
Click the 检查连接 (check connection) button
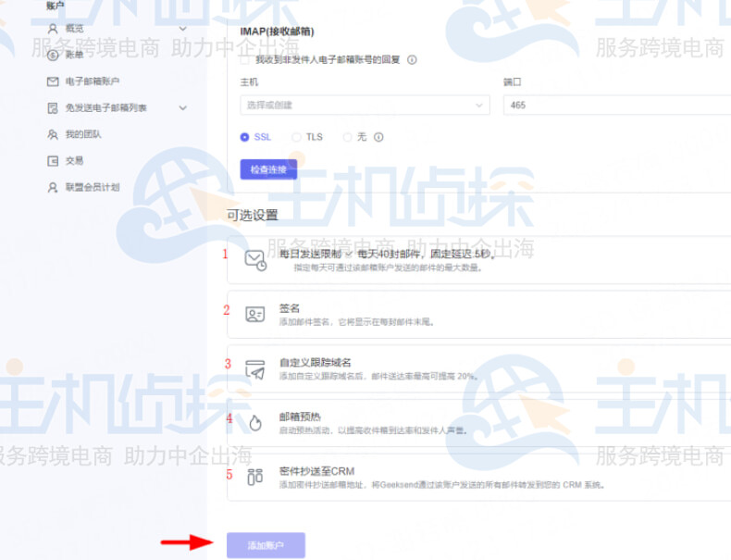pos(268,169)
